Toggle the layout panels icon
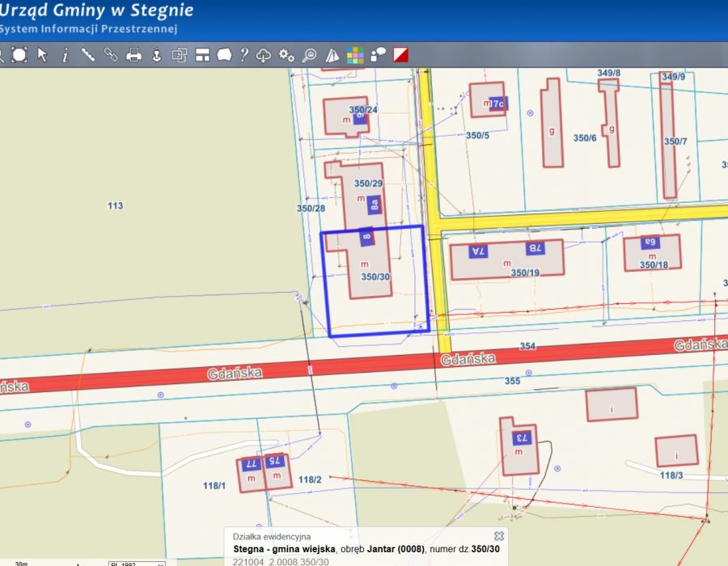This screenshot has height=566, width=728. [x=202, y=55]
